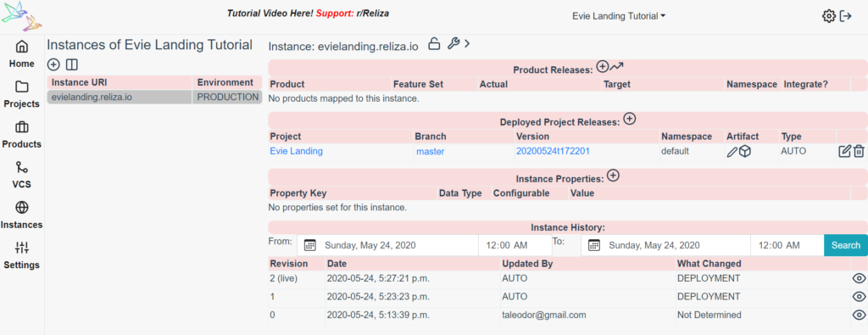Open From date calendar icon
Image resolution: width=868 pixels, height=335 pixels.
(310, 245)
